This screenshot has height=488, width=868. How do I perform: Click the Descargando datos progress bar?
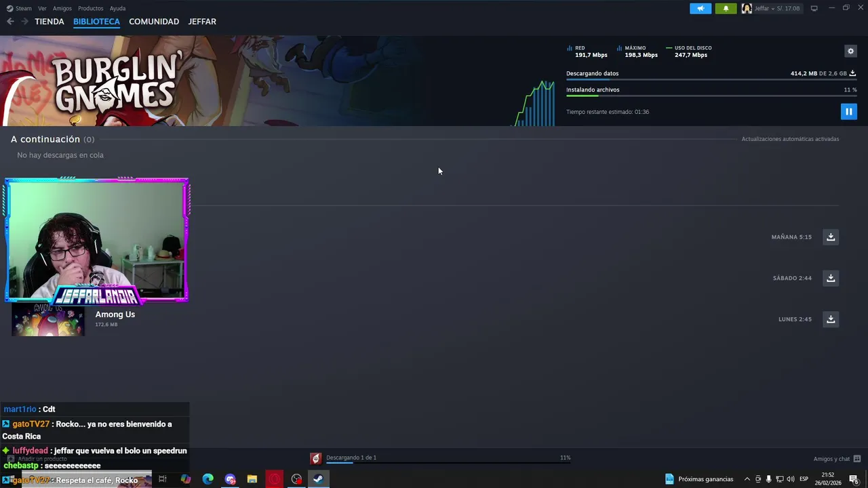(x=711, y=79)
